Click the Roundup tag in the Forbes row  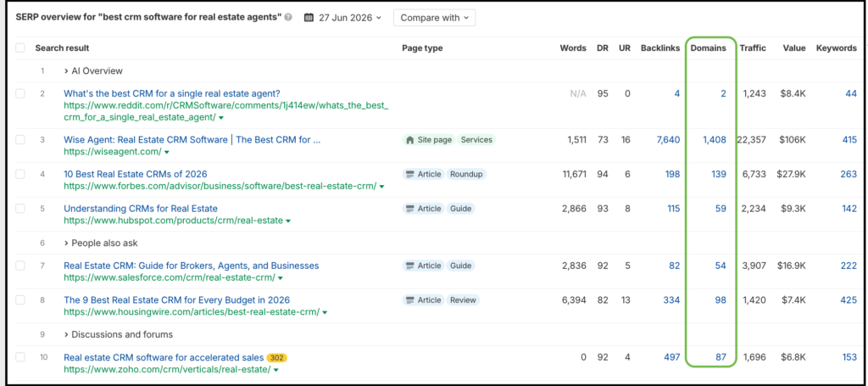click(466, 175)
